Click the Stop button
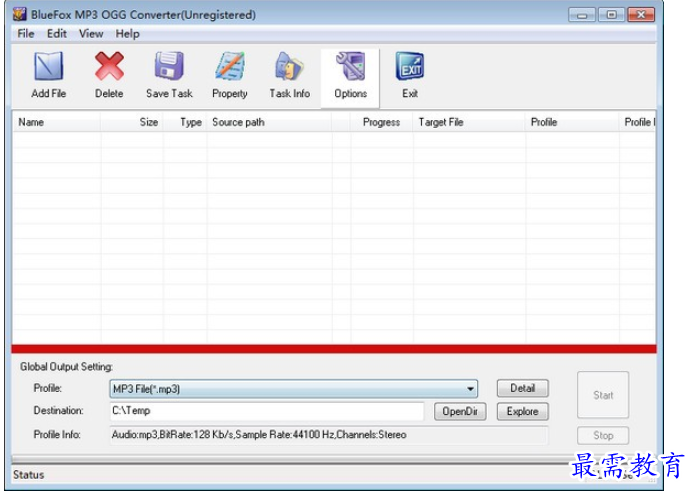Viewport: 693px width, 497px height. [x=603, y=436]
